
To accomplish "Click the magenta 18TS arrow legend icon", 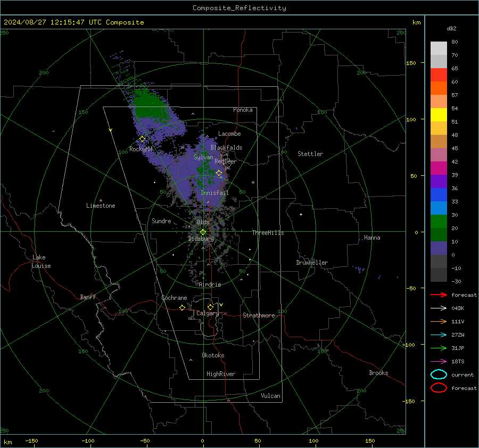I will (439, 362).
